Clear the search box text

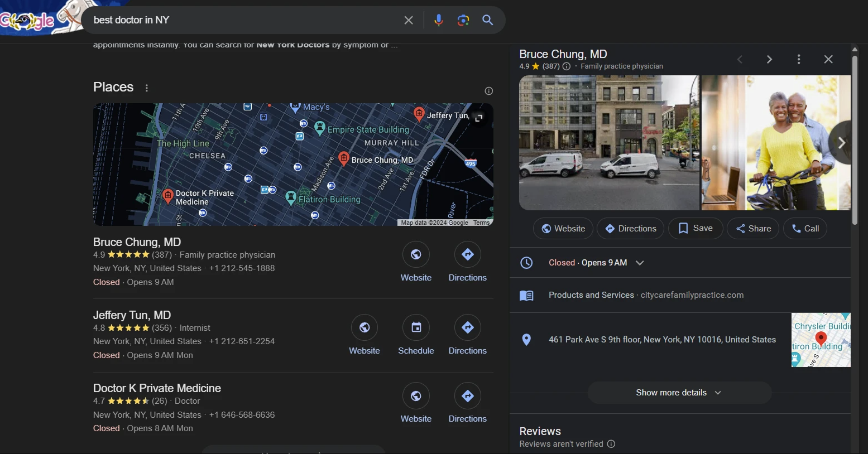pos(409,20)
